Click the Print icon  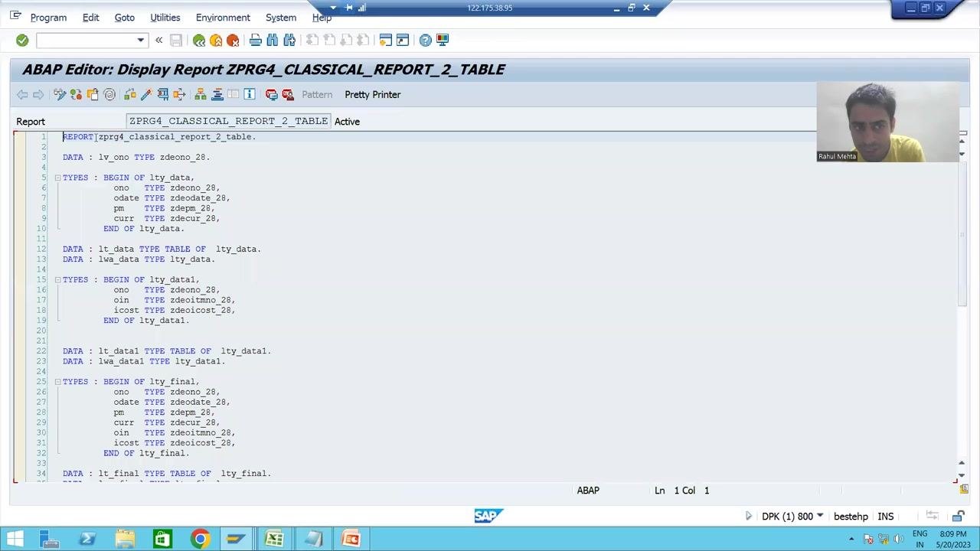coord(256,40)
